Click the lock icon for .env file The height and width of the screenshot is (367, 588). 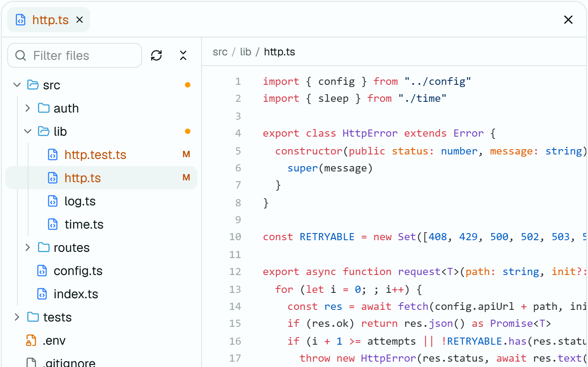click(31, 340)
